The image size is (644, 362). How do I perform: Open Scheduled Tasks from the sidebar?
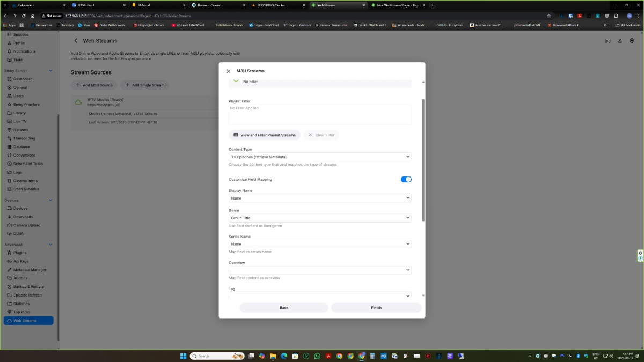(27, 164)
